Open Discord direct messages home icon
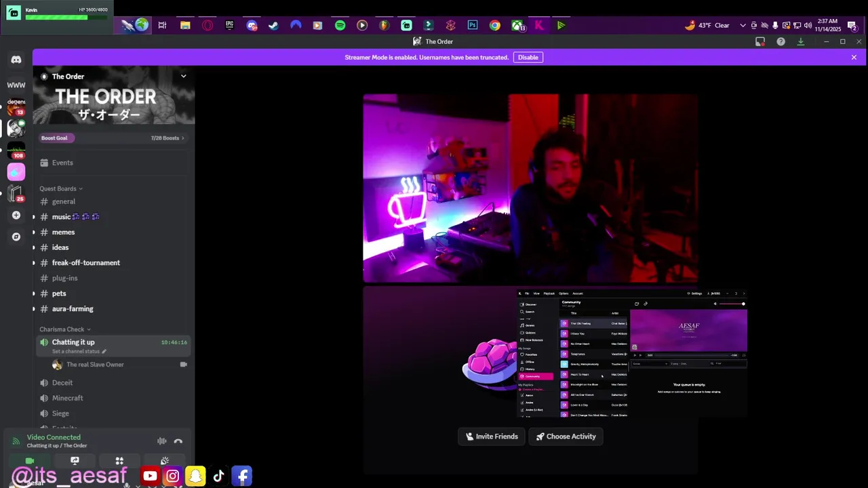The width and height of the screenshot is (868, 488). pos(16,60)
